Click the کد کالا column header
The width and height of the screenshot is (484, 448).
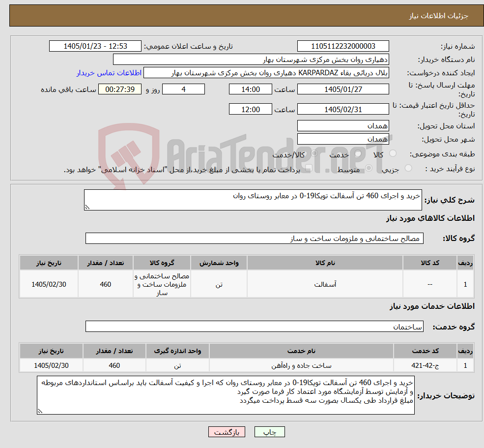(x=430, y=263)
